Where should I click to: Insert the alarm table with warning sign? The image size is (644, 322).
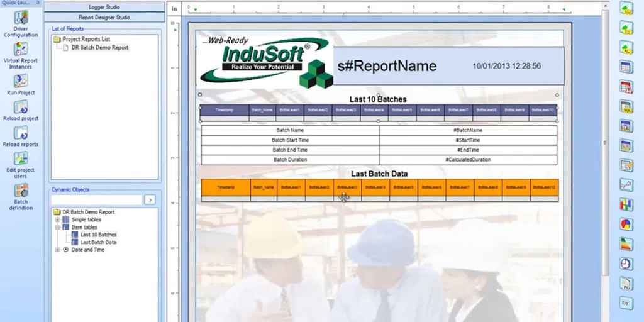[x=626, y=86]
